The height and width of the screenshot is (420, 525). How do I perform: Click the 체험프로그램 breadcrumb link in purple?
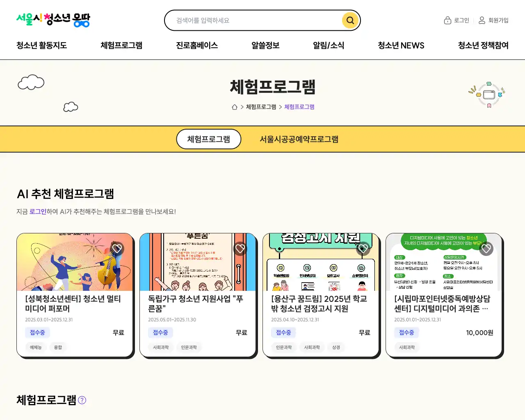coord(299,107)
